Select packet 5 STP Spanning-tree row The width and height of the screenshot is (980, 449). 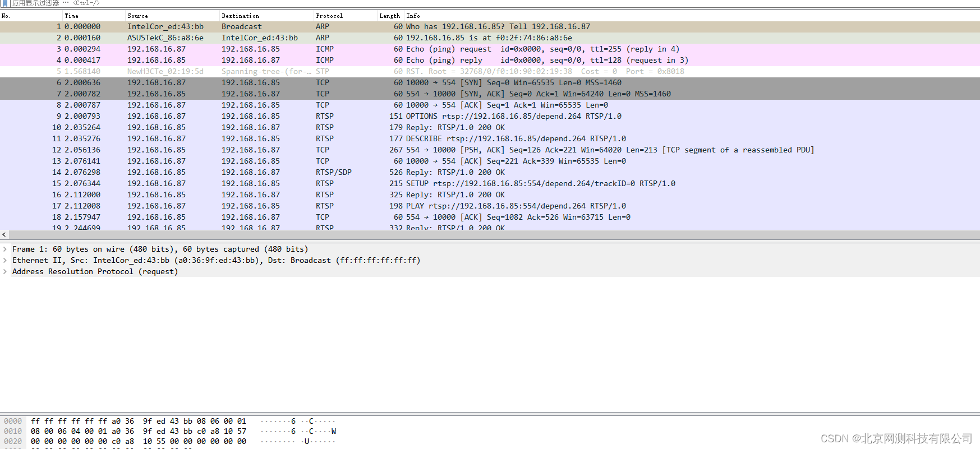[x=490, y=71]
